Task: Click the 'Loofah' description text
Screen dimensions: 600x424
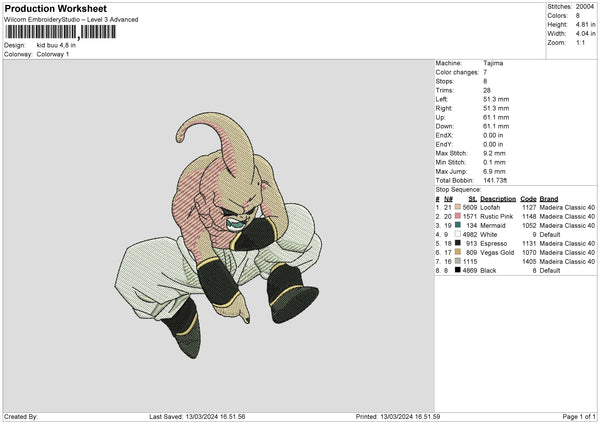Action: (x=490, y=207)
